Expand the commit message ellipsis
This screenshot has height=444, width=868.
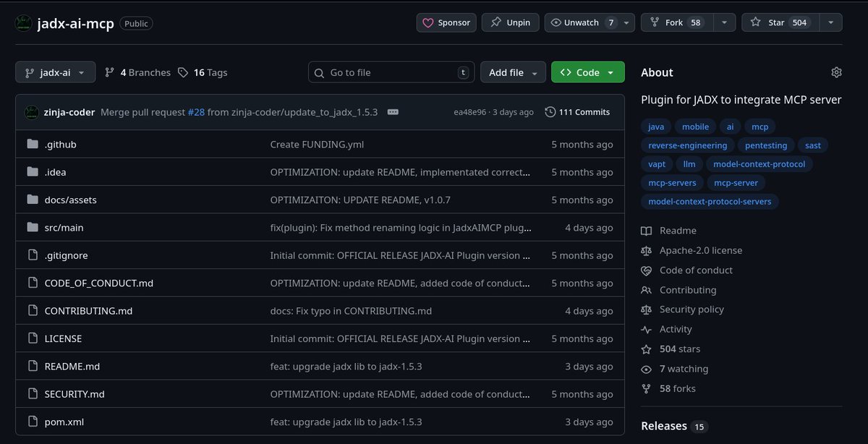tap(393, 112)
